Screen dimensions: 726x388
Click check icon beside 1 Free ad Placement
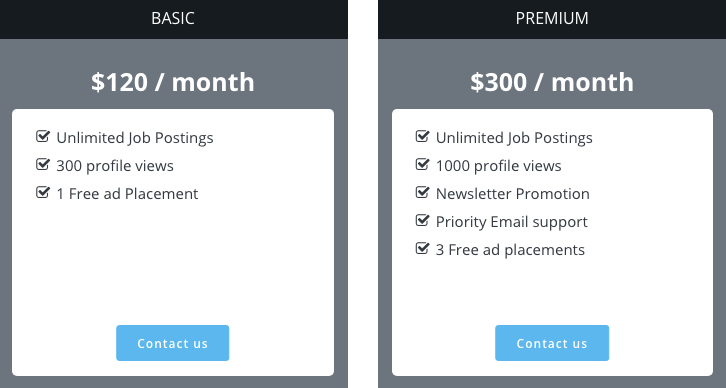tap(43, 192)
